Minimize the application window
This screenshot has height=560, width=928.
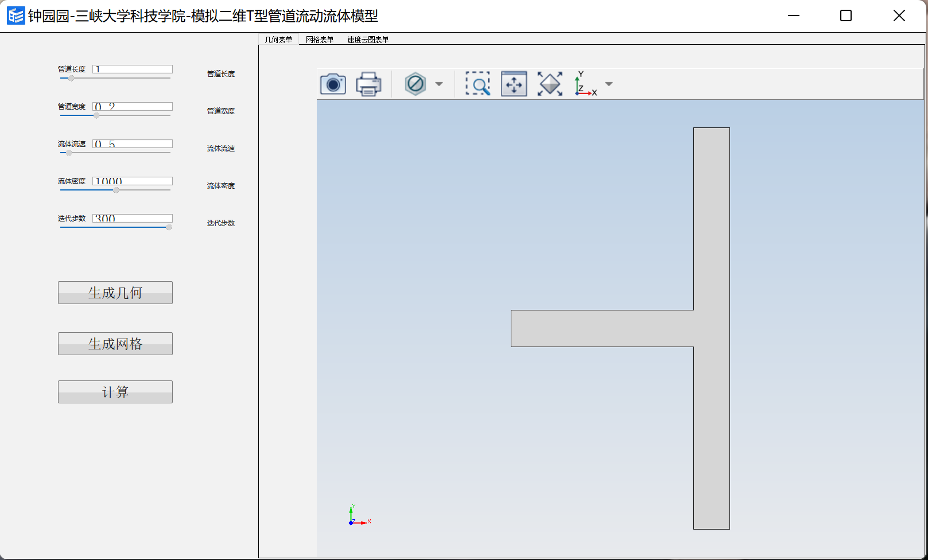[x=794, y=15]
